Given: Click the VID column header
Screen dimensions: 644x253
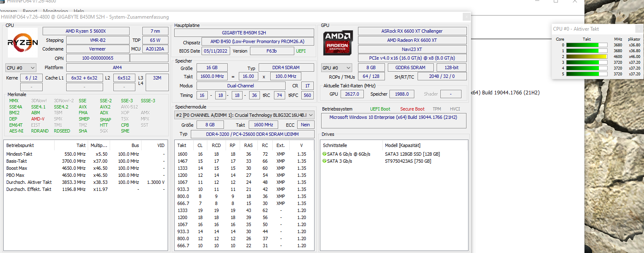Looking at the screenshot, I should tap(154, 145).
